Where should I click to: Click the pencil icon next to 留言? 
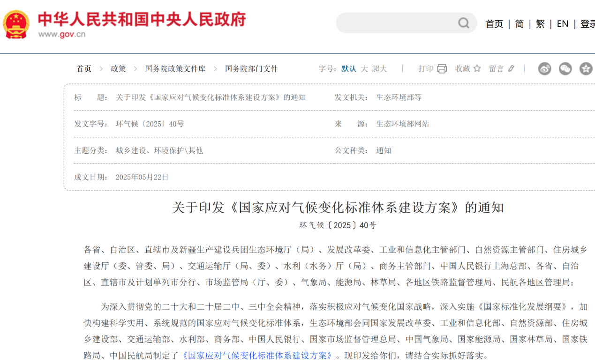(511, 68)
